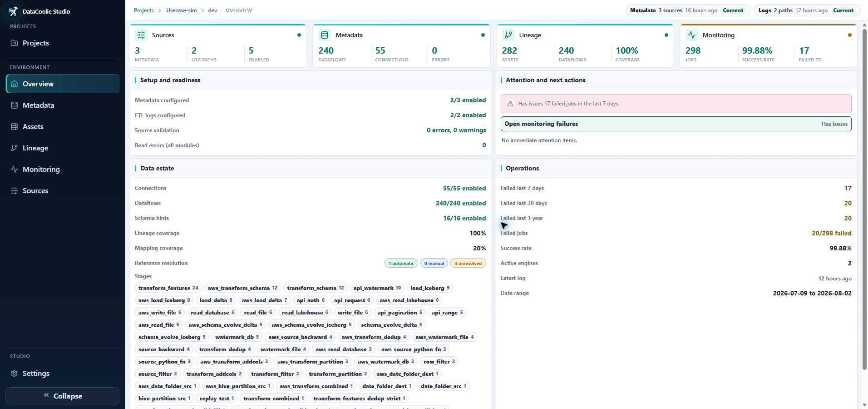The image size is (868, 409).
Task: Click the row_filter 2 stage chip
Action: pyautogui.click(x=439, y=362)
